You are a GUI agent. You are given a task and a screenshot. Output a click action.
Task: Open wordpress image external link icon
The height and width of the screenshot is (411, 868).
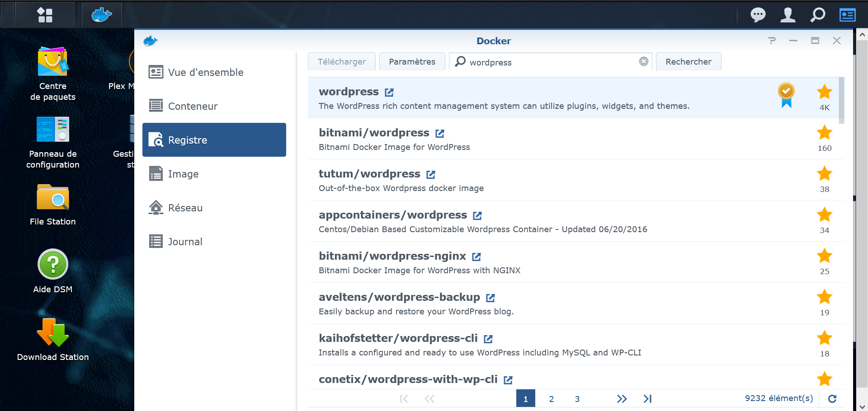click(389, 92)
